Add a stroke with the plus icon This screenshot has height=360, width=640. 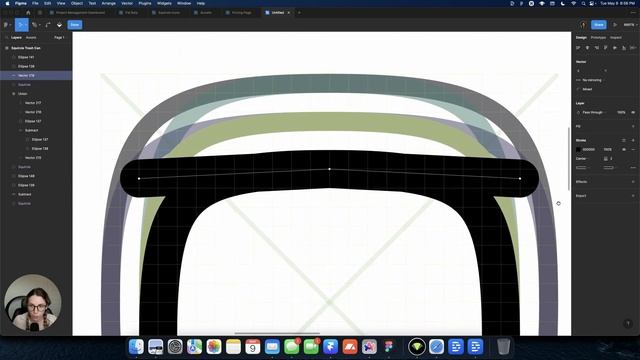click(x=633, y=140)
